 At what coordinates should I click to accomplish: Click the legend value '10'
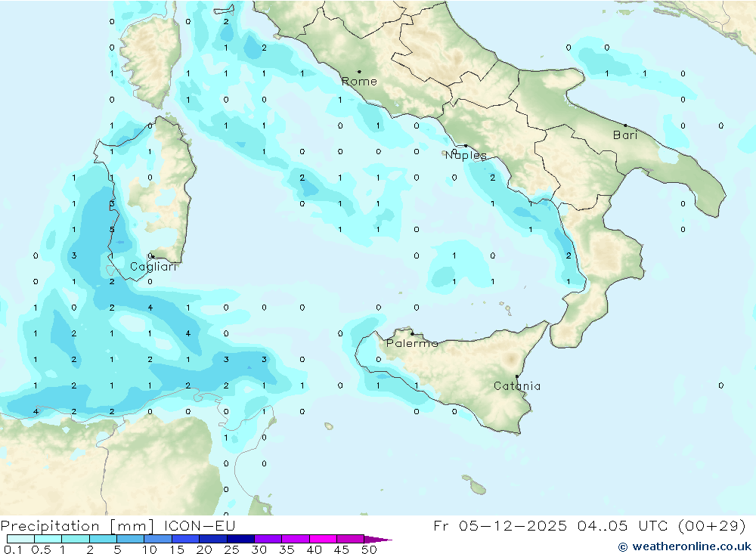point(150,549)
